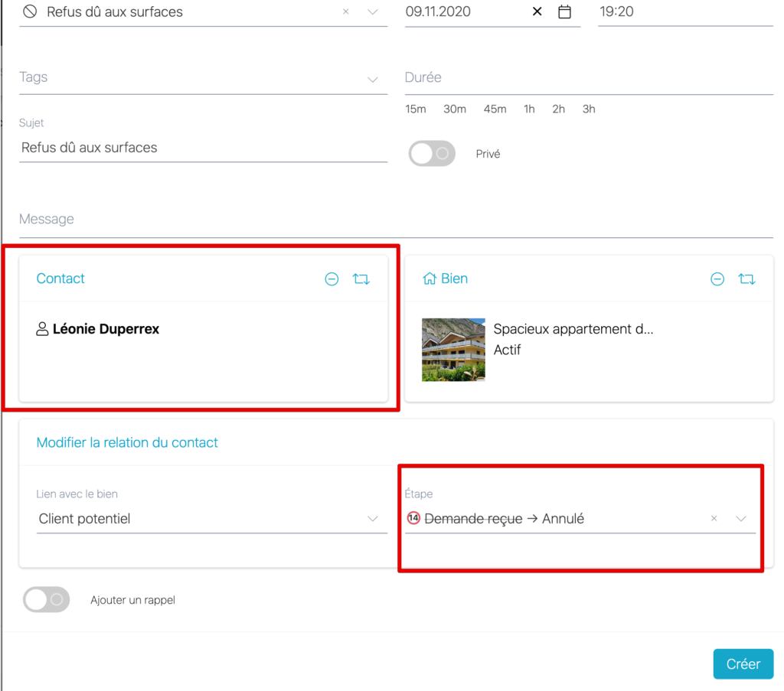Click the person icon beside Léonie Duperrex
This screenshot has width=784, height=691.
click(42, 329)
